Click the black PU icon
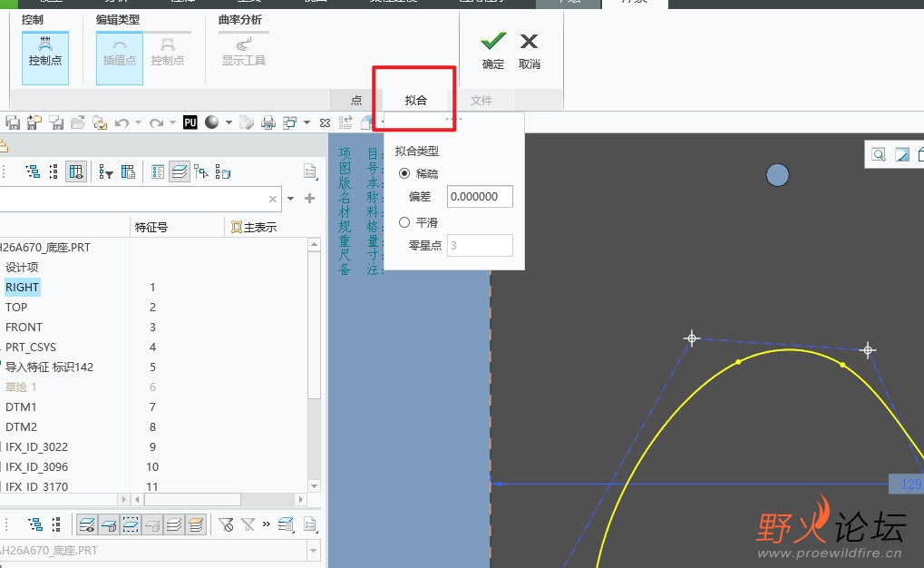Image resolution: width=924 pixels, height=568 pixels. coord(190,122)
